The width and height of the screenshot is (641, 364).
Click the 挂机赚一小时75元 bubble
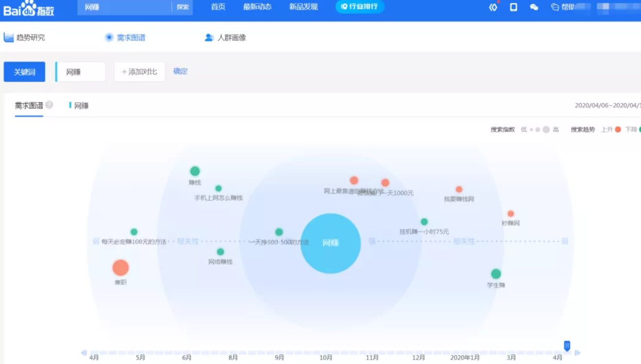[x=424, y=222]
